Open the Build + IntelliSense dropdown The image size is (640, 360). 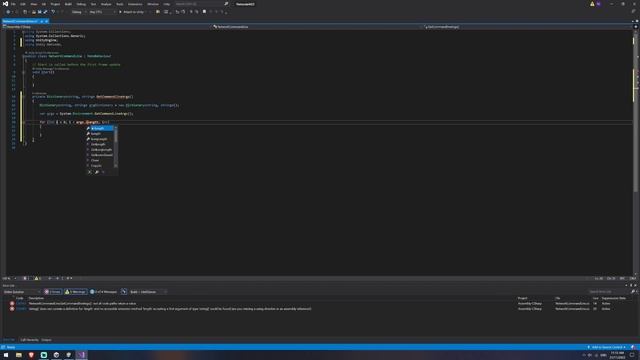click(x=148, y=292)
